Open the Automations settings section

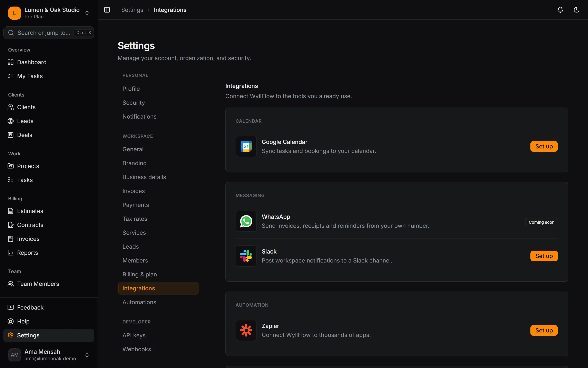158,302
